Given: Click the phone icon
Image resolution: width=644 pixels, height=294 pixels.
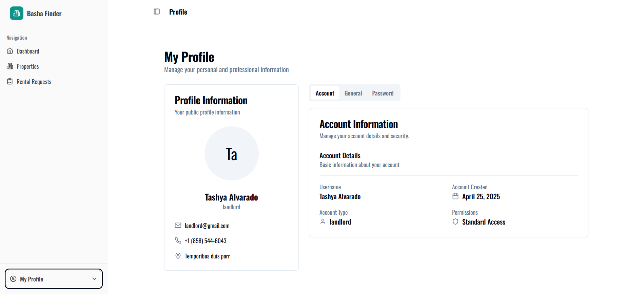Looking at the screenshot, I should tap(178, 240).
